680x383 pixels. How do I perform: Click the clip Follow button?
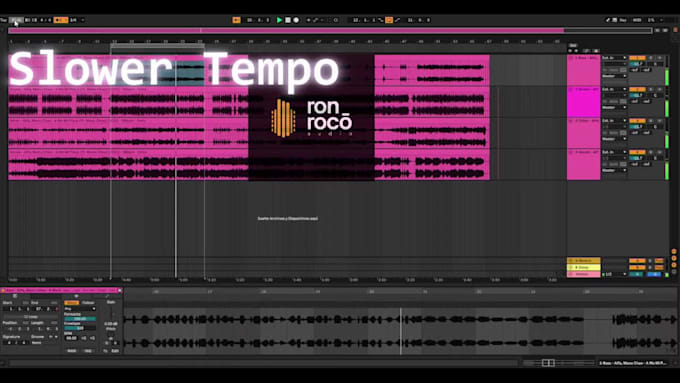click(x=88, y=303)
